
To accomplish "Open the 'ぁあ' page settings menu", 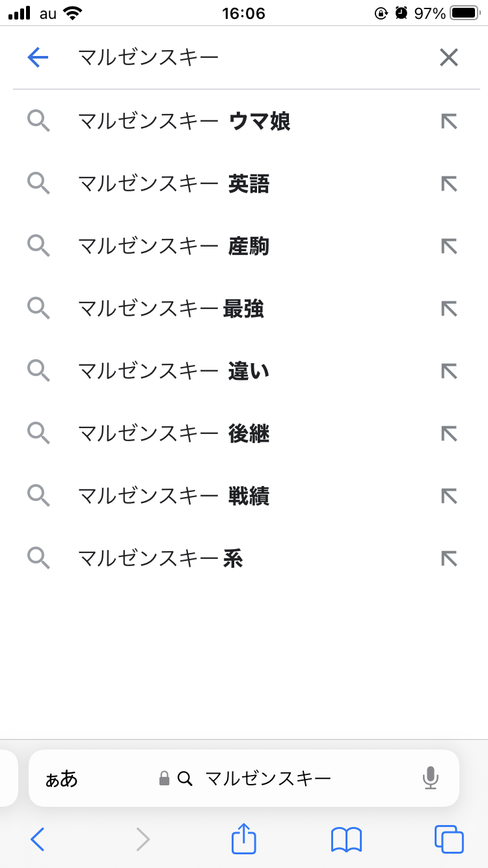I will click(x=61, y=779).
